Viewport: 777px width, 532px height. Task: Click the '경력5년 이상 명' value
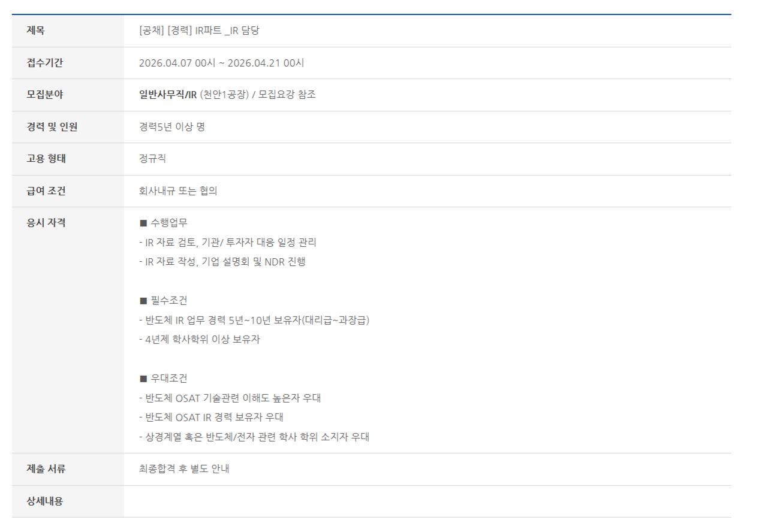pos(171,127)
